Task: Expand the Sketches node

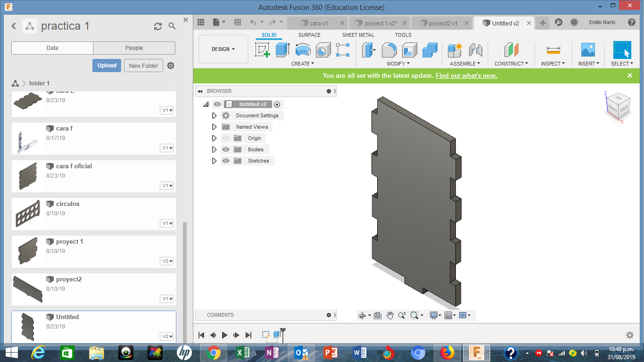Action: coord(214,161)
